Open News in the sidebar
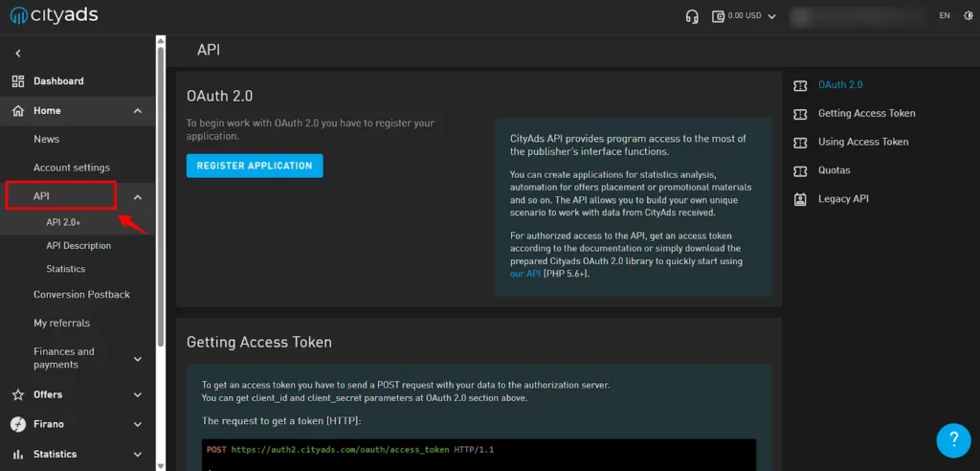The width and height of the screenshot is (980, 471). [46, 139]
